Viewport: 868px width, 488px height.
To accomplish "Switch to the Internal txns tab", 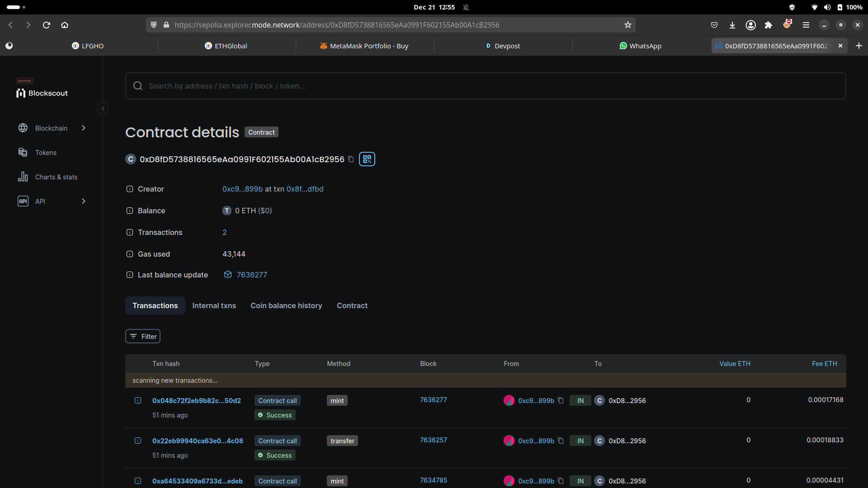I will click(x=214, y=305).
